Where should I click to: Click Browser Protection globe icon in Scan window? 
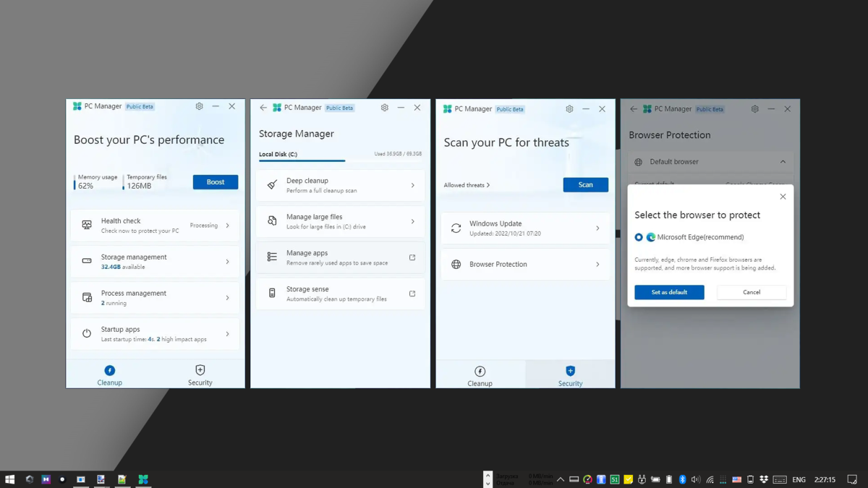coord(456,265)
